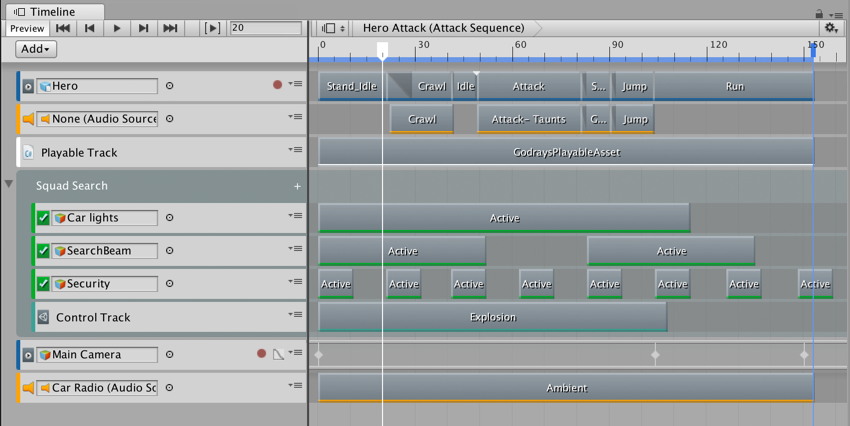Select the Run clip on the Hero track
Viewport: 850px width, 426px height.
point(734,86)
